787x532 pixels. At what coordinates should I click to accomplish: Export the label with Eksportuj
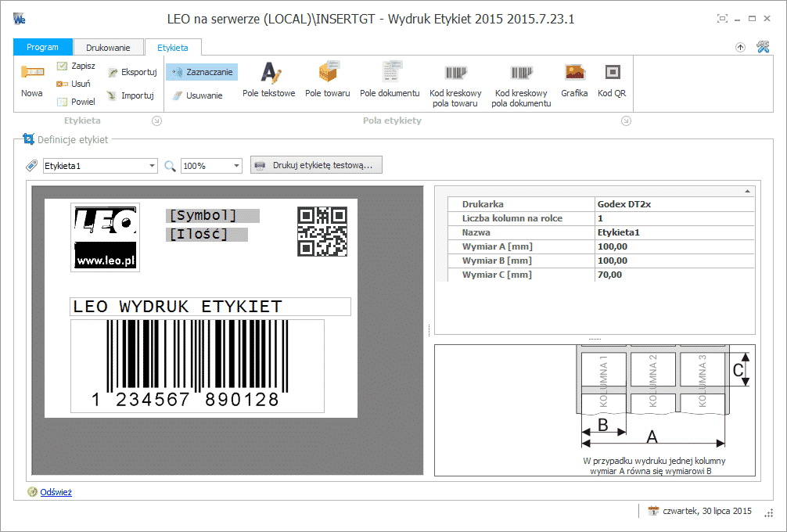[x=132, y=72]
